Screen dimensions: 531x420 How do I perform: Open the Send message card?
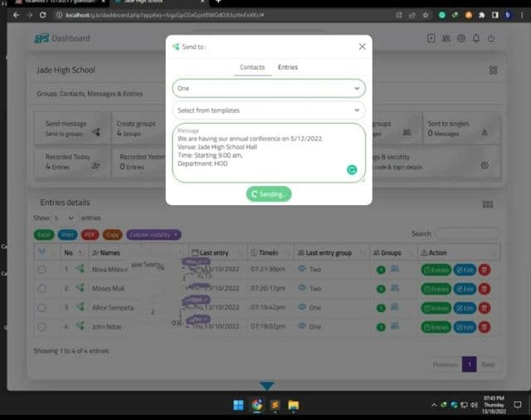pos(72,129)
